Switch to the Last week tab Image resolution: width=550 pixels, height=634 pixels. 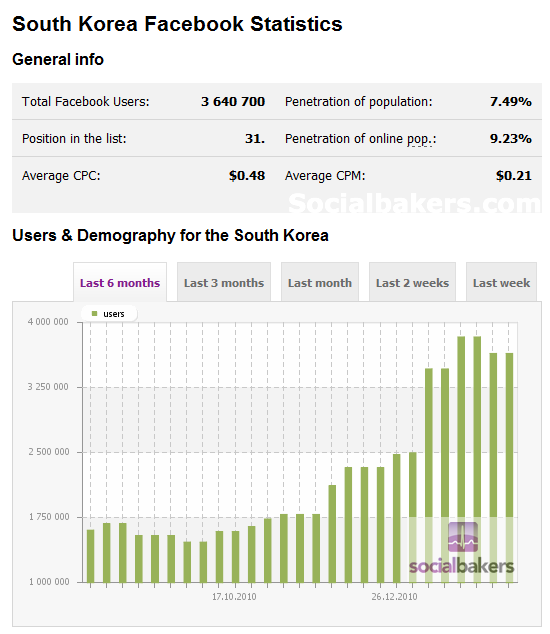(x=501, y=282)
